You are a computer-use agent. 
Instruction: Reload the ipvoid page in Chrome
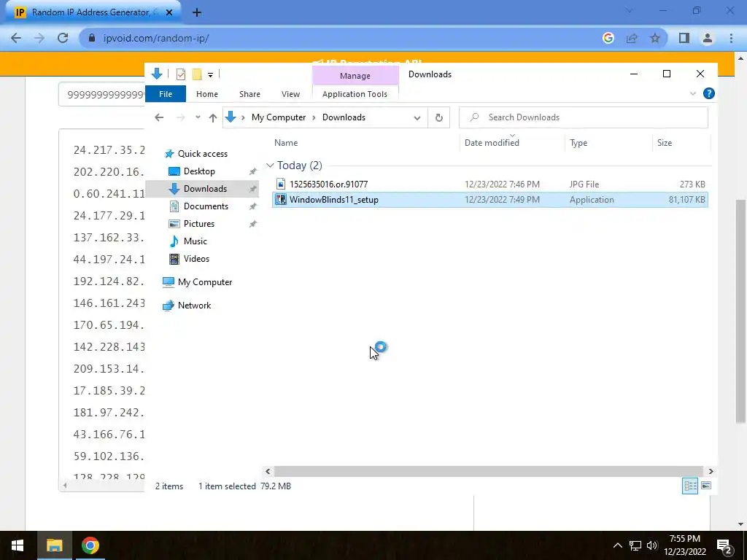click(63, 38)
